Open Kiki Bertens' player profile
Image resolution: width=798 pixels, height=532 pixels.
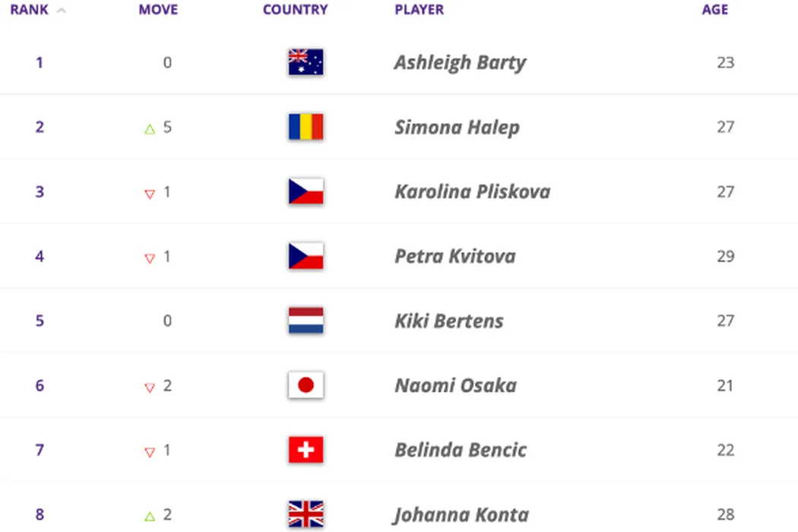tap(448, 321)
